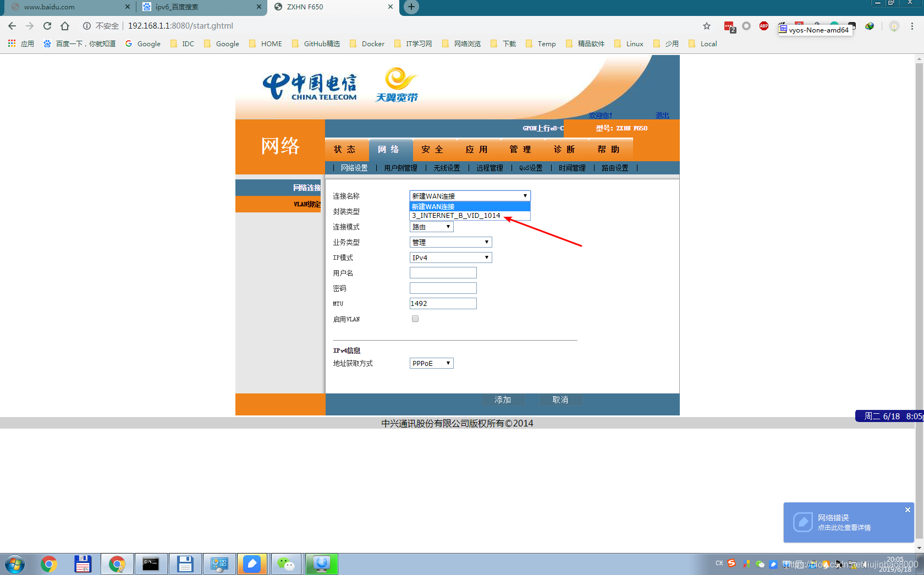Viewport: 924px width, 575px height.
Task: Reload the current page
Action: [47, 26]
